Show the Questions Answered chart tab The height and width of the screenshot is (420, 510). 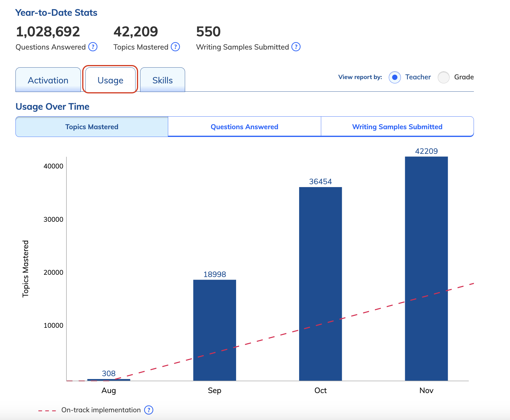point(244,127)
